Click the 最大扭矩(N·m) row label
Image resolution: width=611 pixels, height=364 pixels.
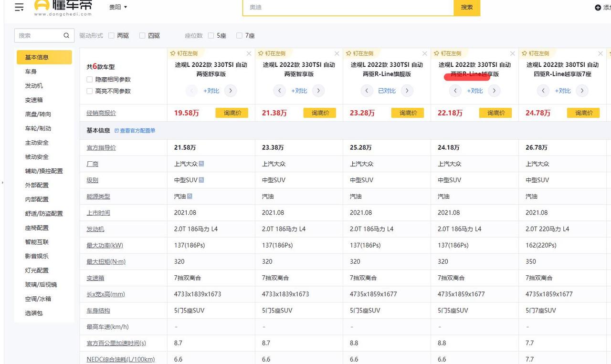coord(106,261)
